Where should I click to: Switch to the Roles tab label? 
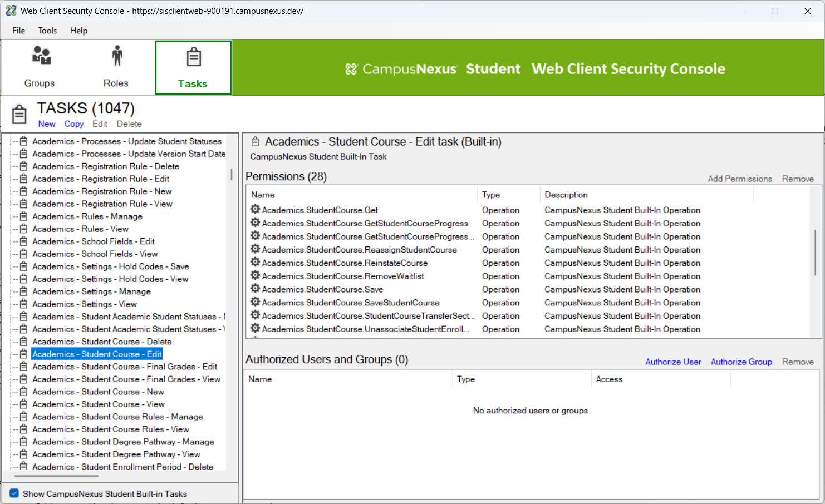pyautogui.click(x=116, y=83)
